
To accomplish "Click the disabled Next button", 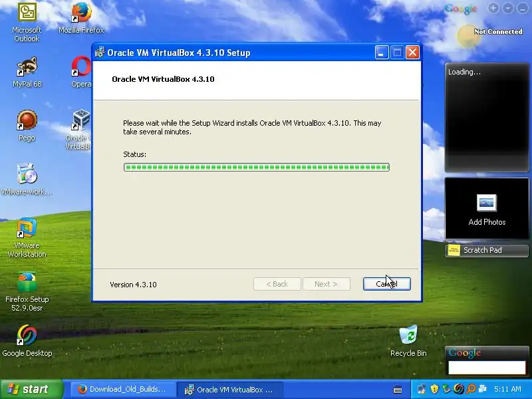I will coord(326,284).
